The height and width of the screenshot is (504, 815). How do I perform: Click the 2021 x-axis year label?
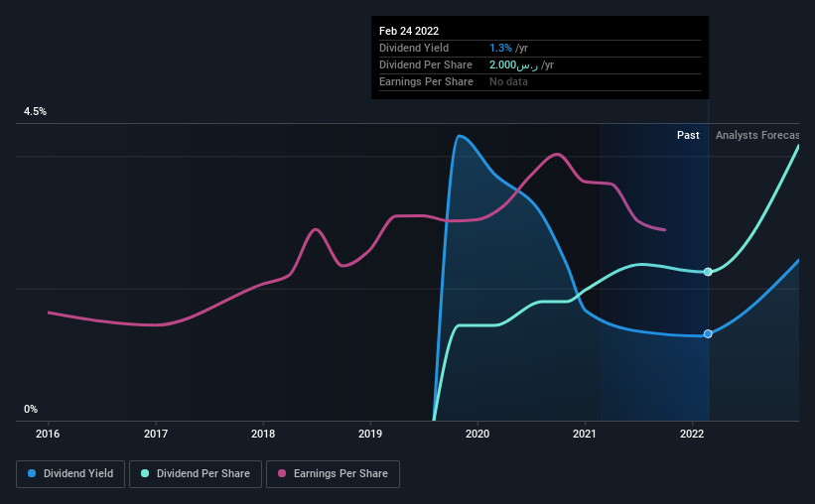[x=585, y=434]
